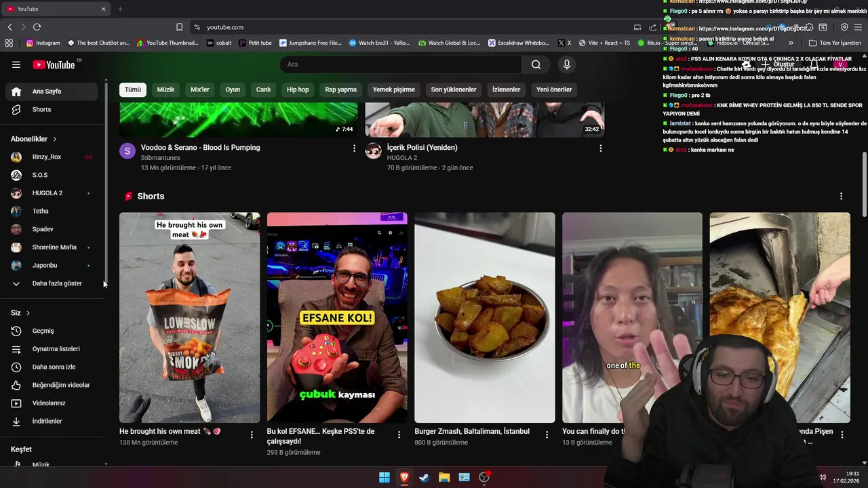Play Voodoo & Serano 7:44 video thumbnail
The width and height of the screenshot is (868, 488).
[x=239, y=120]
